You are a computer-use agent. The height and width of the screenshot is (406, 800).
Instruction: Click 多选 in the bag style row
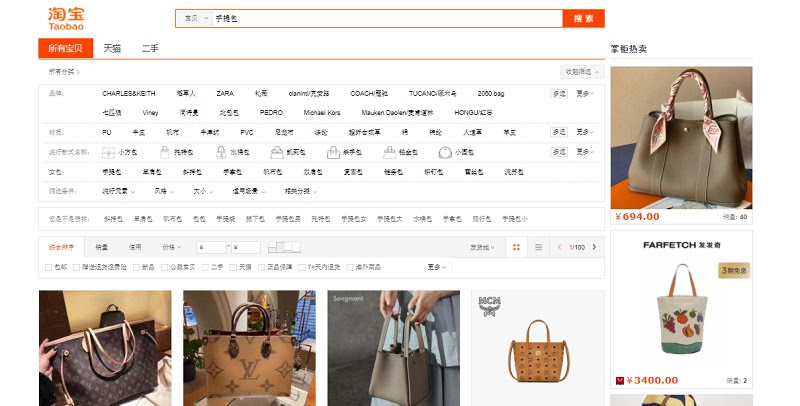(559, 152)
